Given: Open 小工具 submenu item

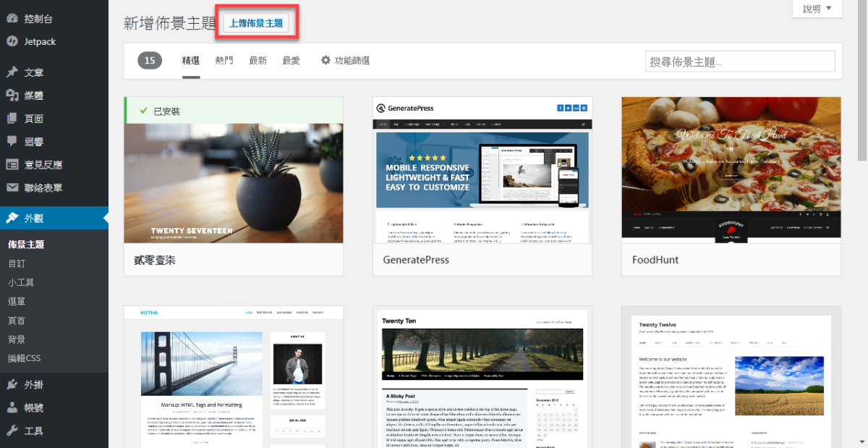Looking at the screenshot, I should click(21, 282).
